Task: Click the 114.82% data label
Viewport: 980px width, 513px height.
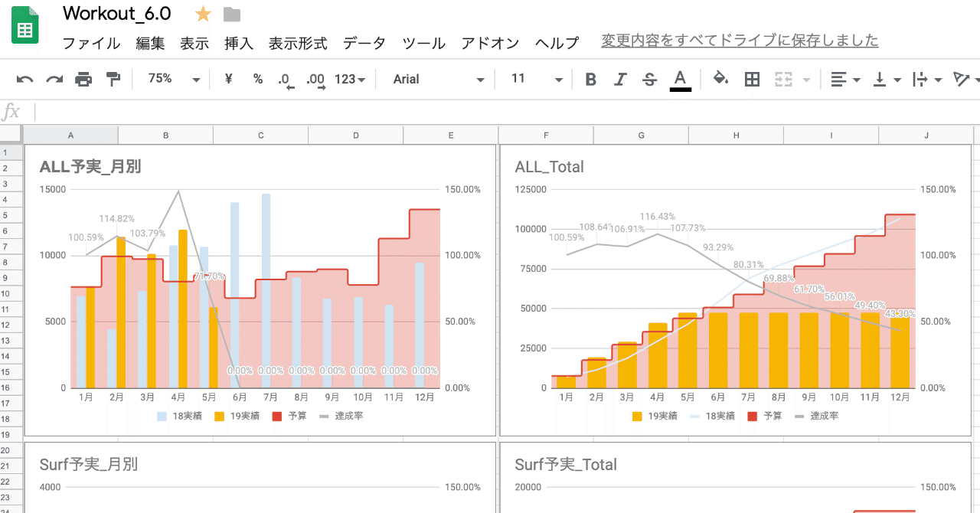Action: pos(116,219)
